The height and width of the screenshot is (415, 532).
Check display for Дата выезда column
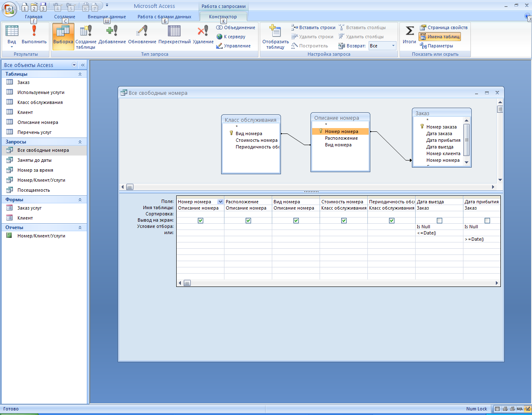point(439,220)
